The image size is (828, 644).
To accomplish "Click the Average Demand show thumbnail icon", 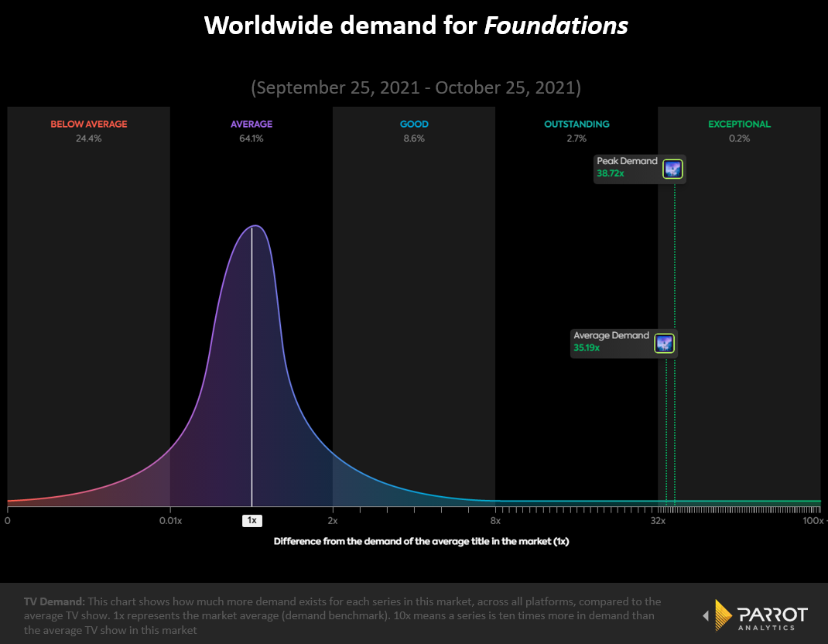I will (664, 344).
